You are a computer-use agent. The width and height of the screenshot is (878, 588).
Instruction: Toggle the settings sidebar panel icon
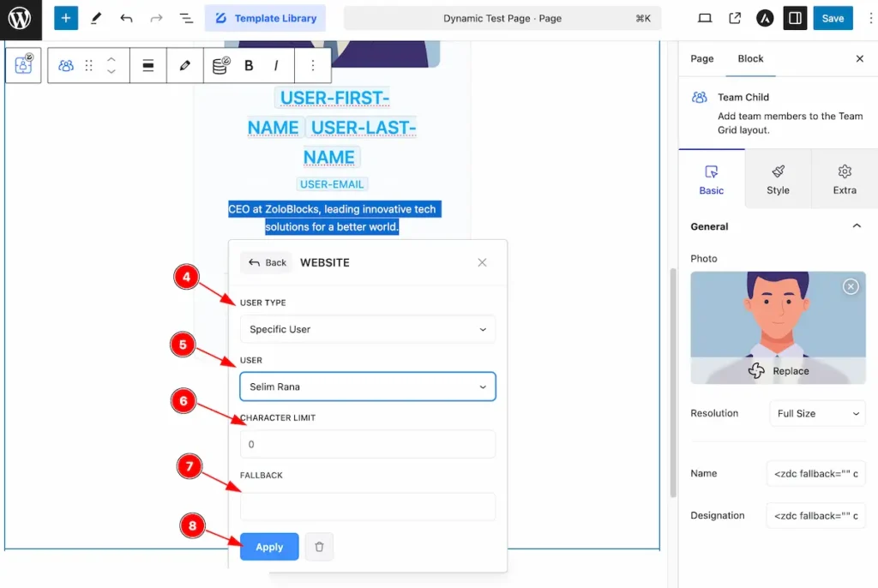[795, 19]
